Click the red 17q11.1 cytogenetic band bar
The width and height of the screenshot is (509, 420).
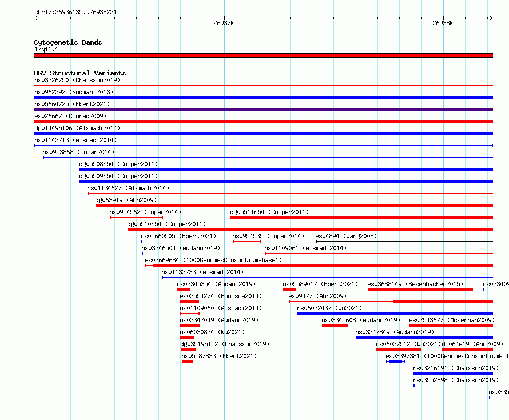[x=263, y=55]
